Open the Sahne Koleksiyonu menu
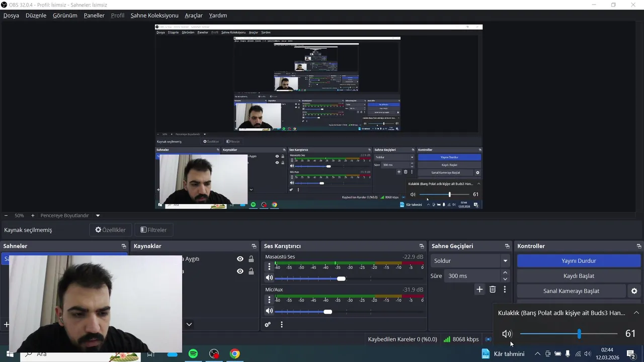The height and width of the screenshot is (362, 644). pyautogui.click(x=154, y=16)
